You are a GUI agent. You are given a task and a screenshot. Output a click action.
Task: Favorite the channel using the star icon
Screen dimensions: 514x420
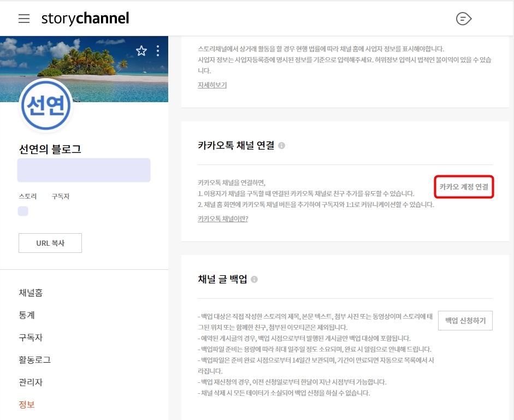tap(141, 50)
